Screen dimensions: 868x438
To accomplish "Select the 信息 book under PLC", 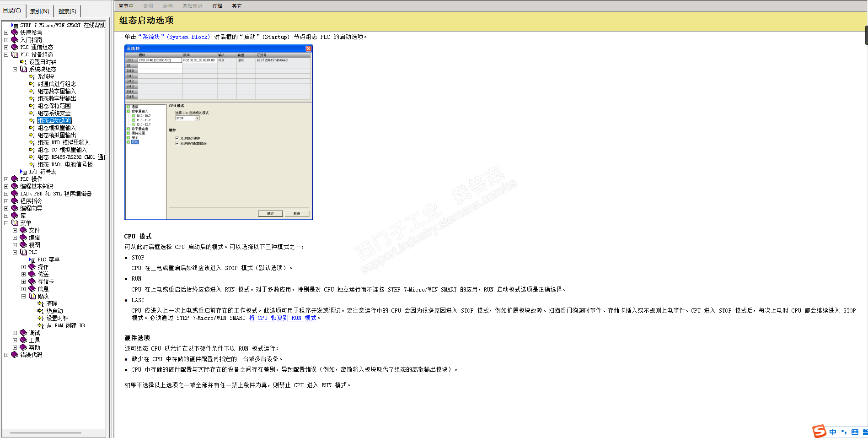I will (x=43, y=289).
